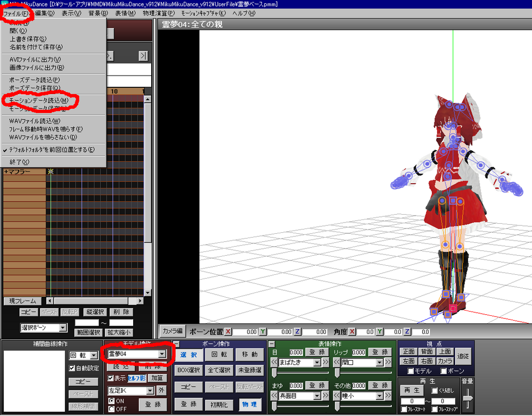The width and height of the screenshot is (532, 416).
Task: Toggle the 物理 physics button
Action: tap(250, 404)
